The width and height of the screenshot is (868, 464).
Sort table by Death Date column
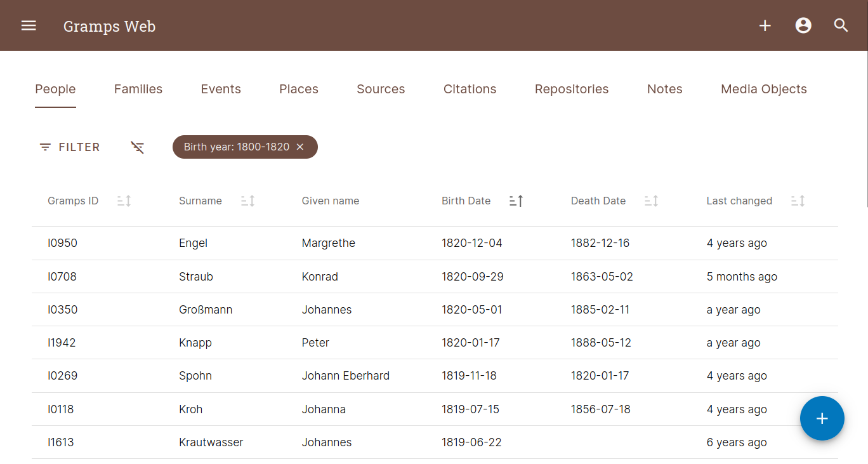pos(652,201)
